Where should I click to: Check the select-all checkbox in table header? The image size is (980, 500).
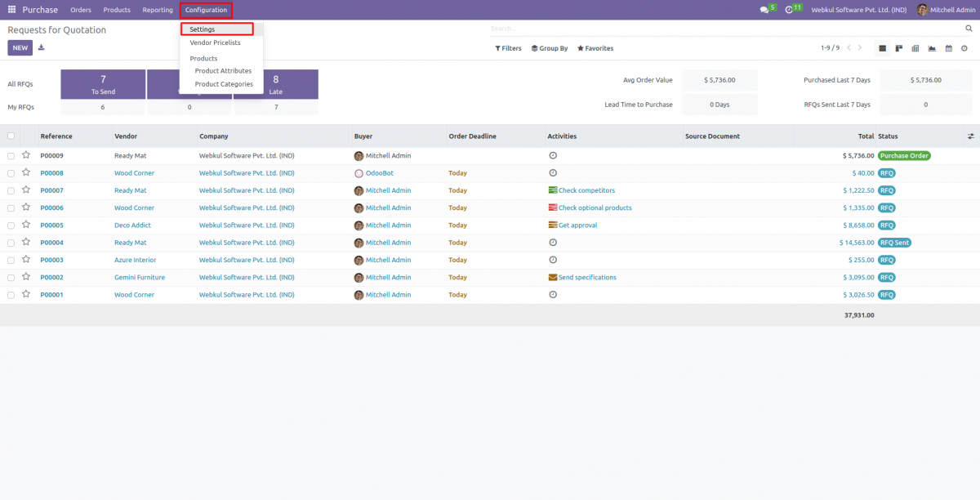(11, 136)
